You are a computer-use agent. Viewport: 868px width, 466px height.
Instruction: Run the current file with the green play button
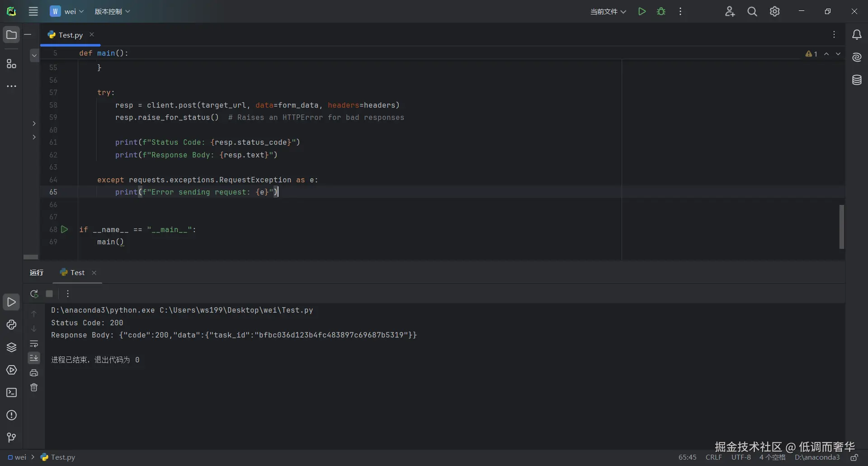[x=642, y=11]
